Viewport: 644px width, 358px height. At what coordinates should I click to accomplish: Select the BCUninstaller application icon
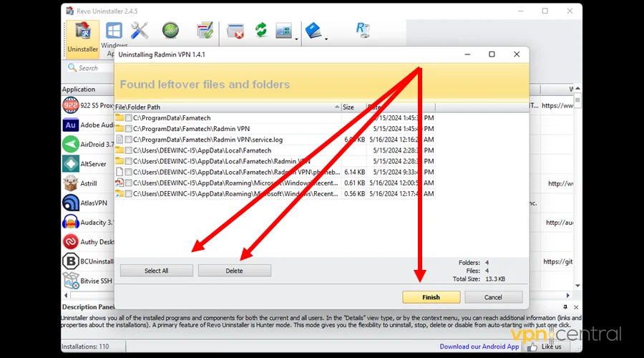coord(71,261)
